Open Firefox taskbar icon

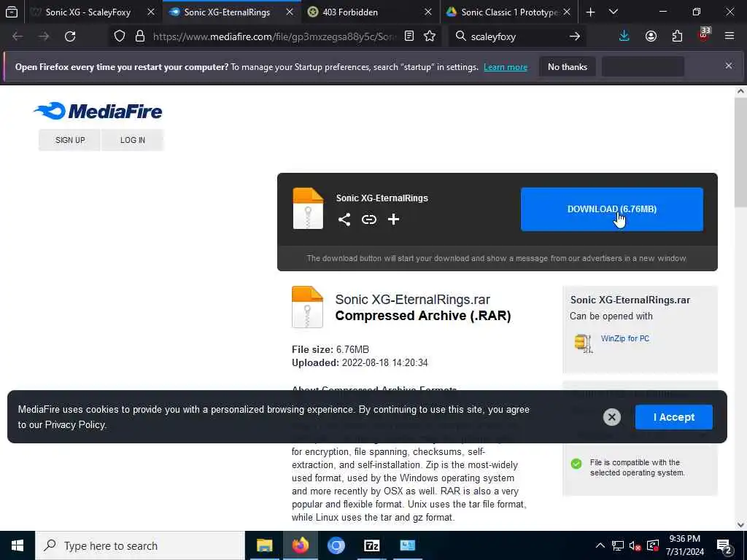[300, 545]
